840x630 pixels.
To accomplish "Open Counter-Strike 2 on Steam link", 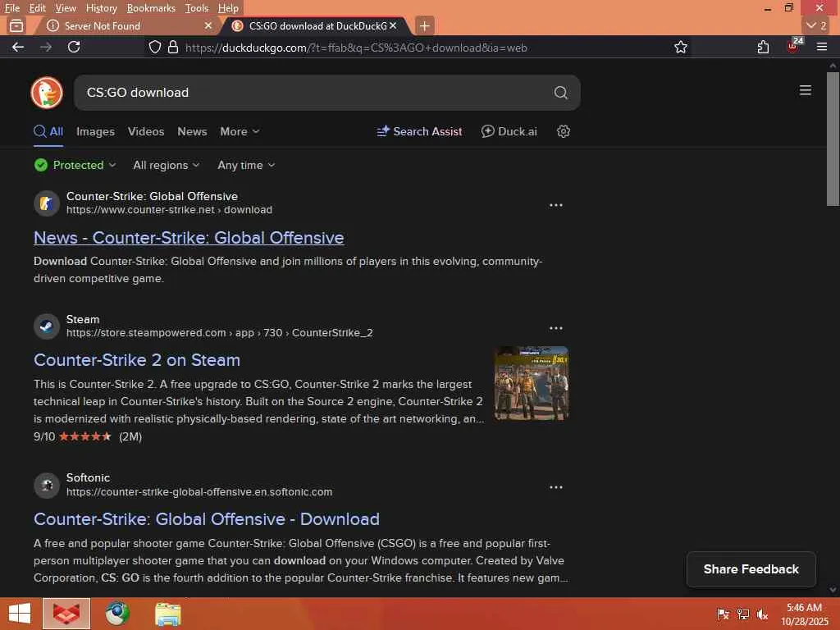I will pyautogui.click(x=137, y=360).
